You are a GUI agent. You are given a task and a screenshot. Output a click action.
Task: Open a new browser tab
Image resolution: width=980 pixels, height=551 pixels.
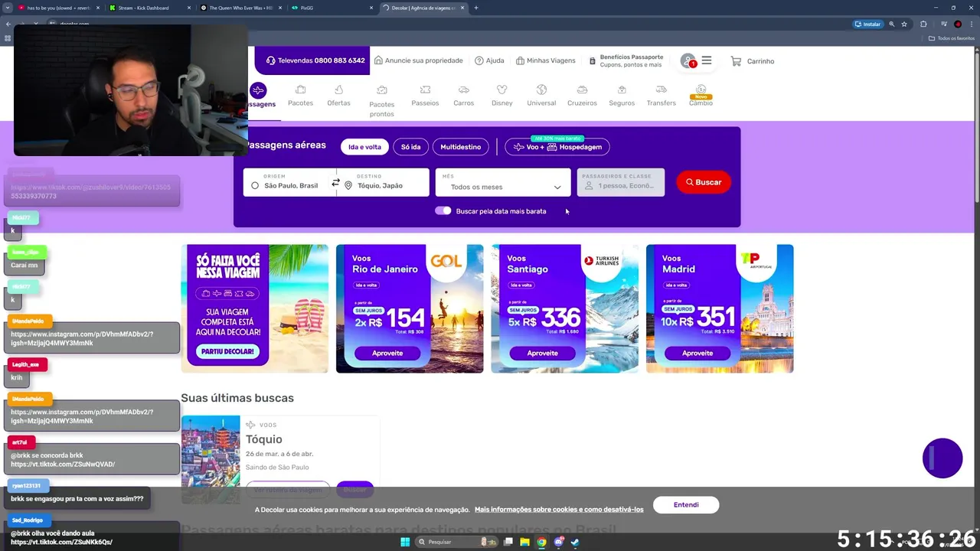point(476,8)
